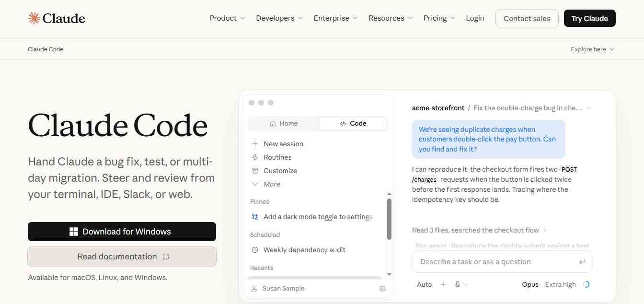Click the Customize icon in the sidebar
Image resolution: width=644 pixels, height=304 pixels.
255,171
